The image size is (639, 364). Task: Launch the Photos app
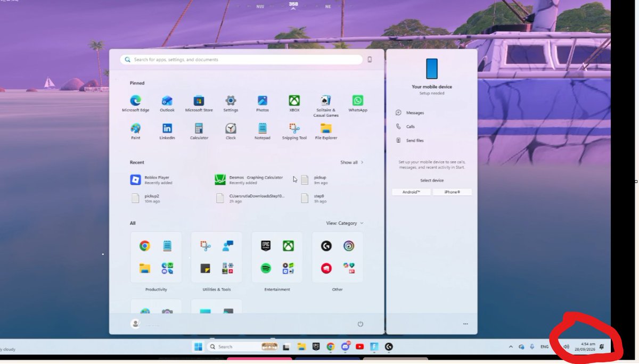(x=263, y=103)
